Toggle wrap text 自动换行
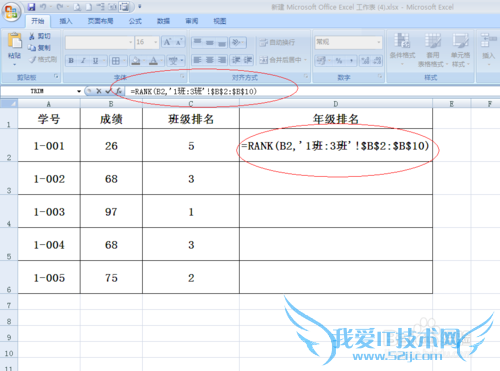The height and width of the screenshot is (371, 500). [x=277, y=42]
